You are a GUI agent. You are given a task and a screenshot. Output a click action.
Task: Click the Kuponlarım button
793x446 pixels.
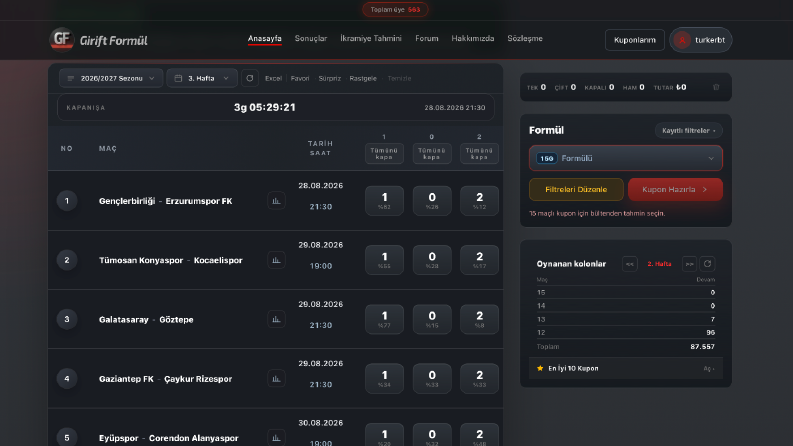coord(635,40)
